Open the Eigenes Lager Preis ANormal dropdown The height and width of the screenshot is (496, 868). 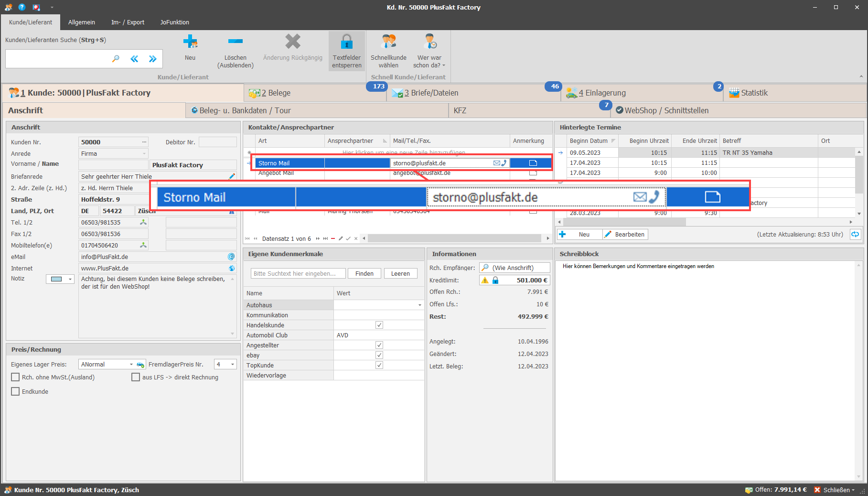tap(131, 365)
